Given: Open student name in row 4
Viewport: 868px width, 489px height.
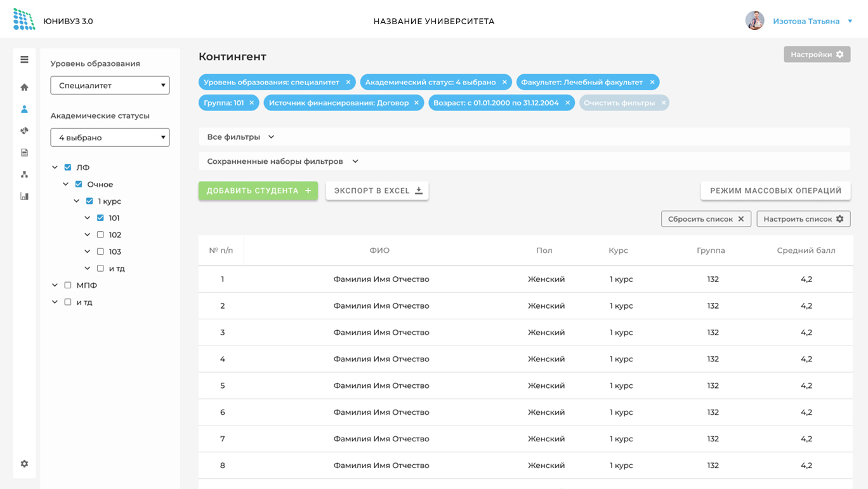Looking at the screenshot, I should tap(381, 359).
